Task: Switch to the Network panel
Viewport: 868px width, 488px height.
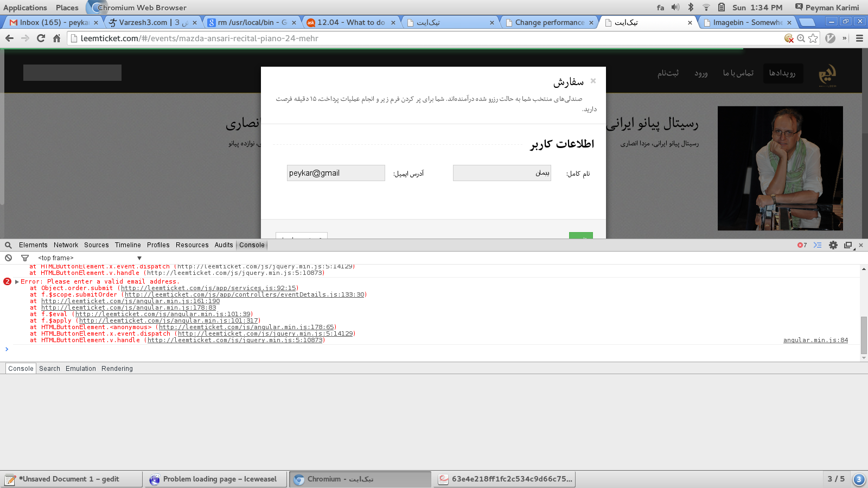Action: 66,245
